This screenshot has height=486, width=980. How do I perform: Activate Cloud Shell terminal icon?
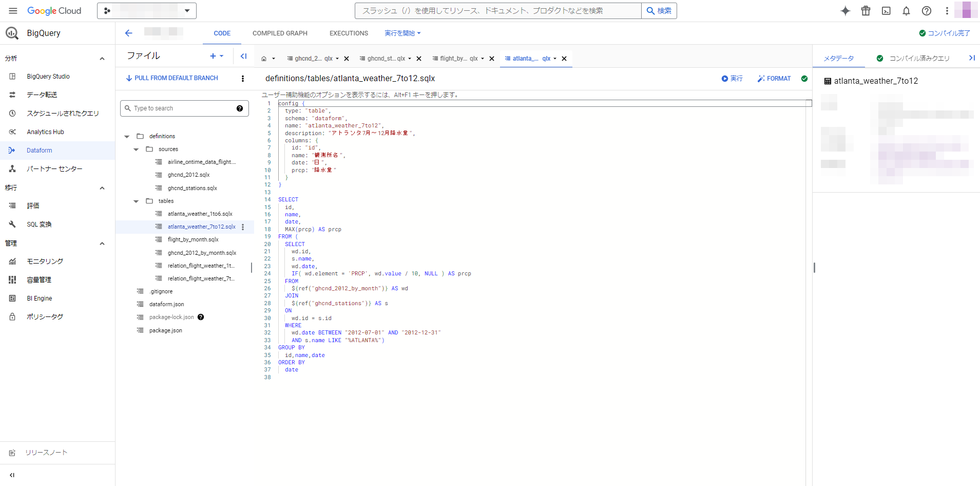886,11
